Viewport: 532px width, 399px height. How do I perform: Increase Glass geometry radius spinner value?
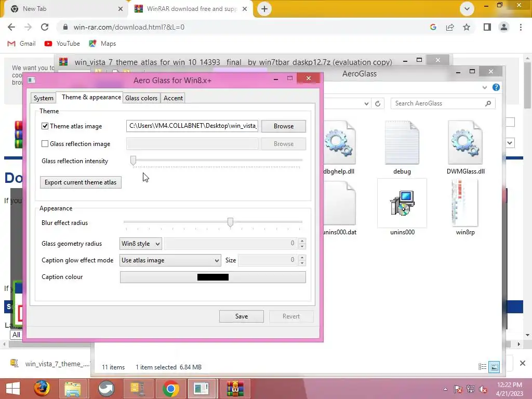coord(302,241)
